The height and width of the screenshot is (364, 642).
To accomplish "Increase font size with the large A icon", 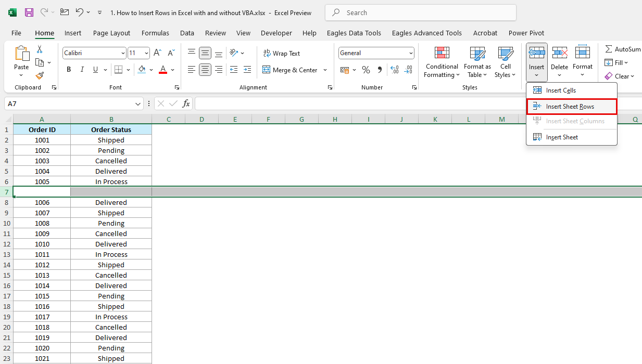I will 158,53.
